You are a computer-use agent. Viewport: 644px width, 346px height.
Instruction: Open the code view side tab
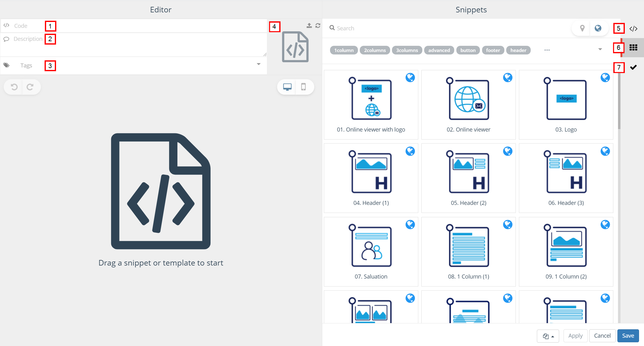pos(633,29)
